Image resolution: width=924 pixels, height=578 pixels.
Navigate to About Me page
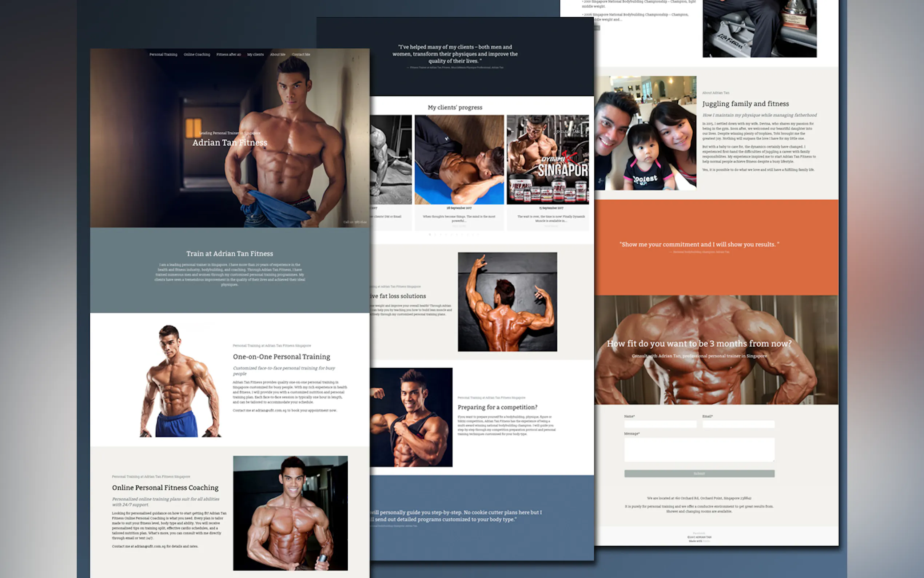[x=277, y=54]
